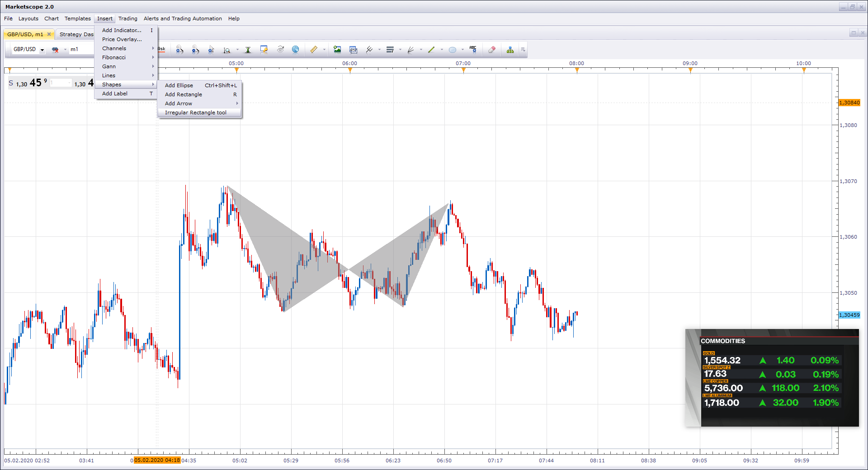
Task: Expand the pitchfork tool dropdown arrow
Action: pos(379,50)
